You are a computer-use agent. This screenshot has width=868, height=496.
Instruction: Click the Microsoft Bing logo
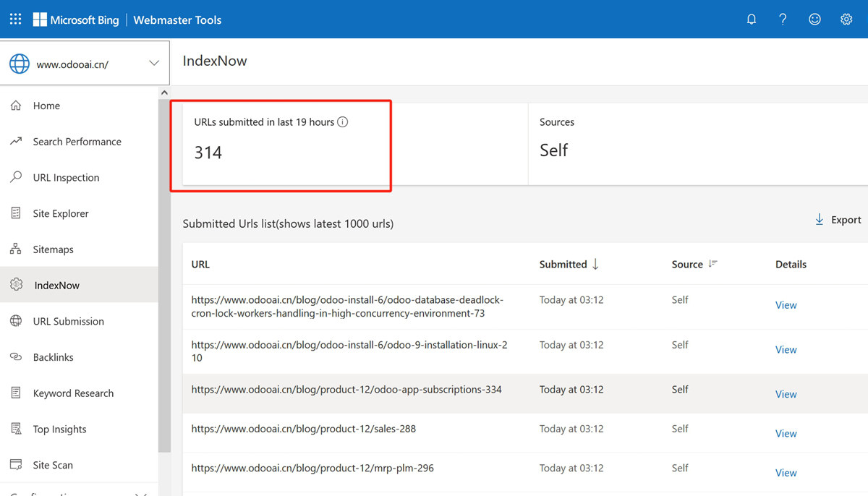76,20
